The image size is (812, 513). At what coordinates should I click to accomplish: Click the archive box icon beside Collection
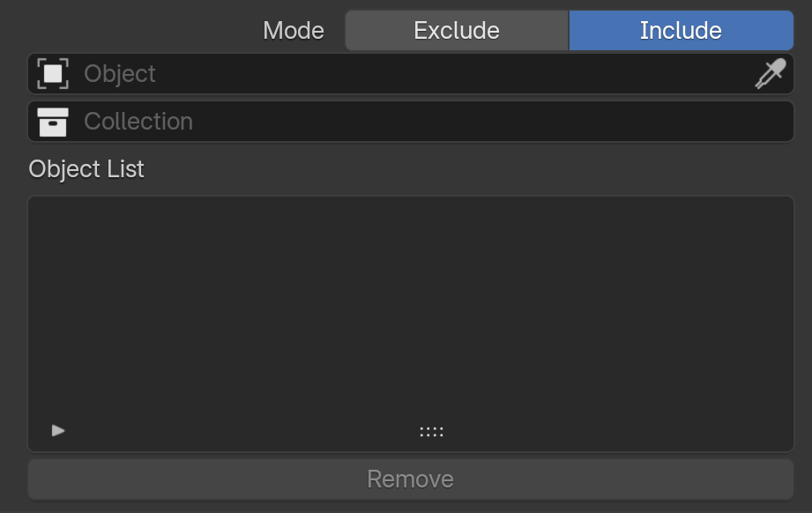pyautogui.click(x=53, y=123)
